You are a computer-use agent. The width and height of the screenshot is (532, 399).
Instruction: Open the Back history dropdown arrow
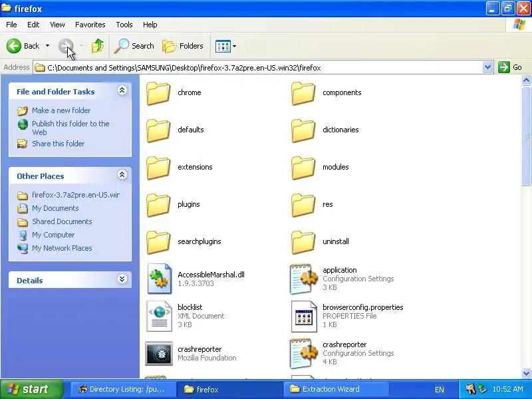47,46
